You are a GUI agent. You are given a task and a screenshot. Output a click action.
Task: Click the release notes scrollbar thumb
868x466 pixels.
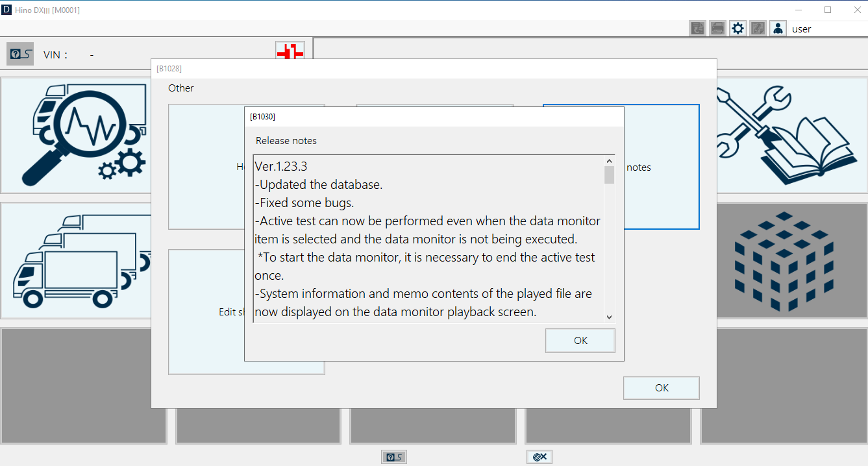[609, 175]
